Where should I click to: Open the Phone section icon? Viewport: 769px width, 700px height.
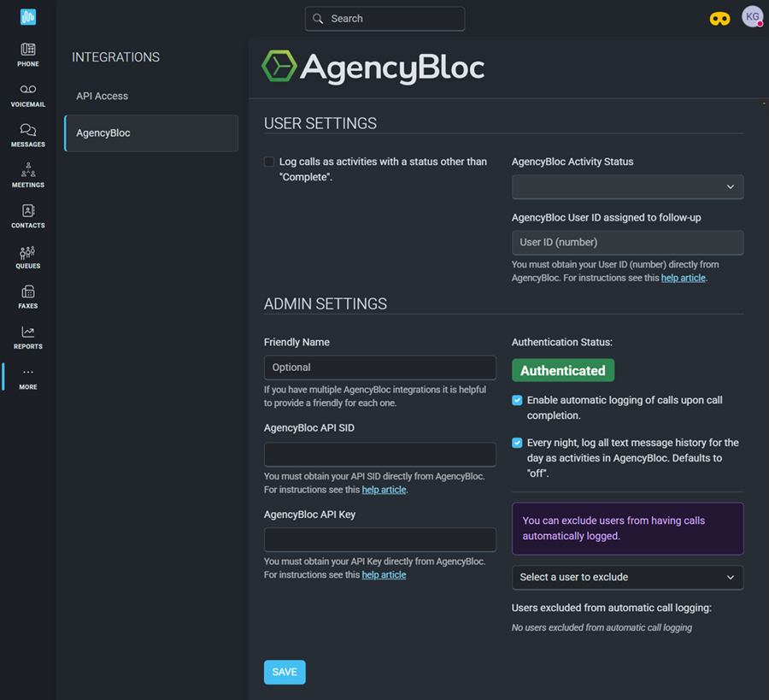point(28,49)
